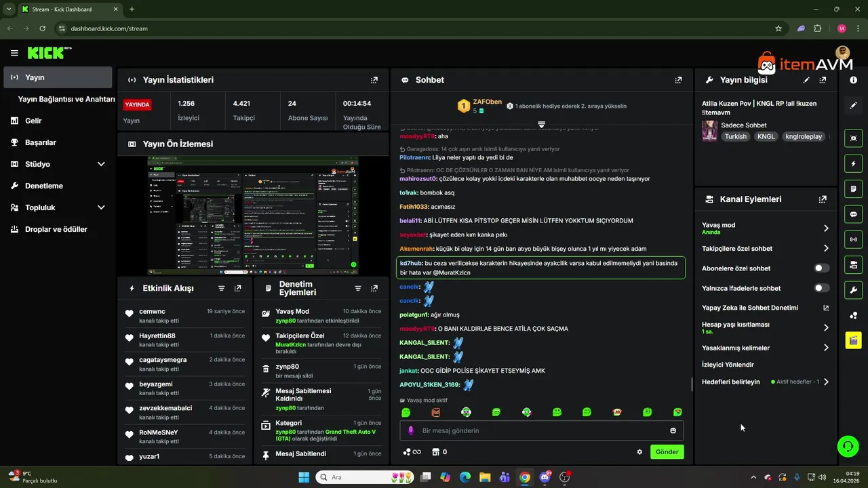Pop out the Sohbet chat panel
This screenshot has height=488, width=868.
click(x=678, y=80)
